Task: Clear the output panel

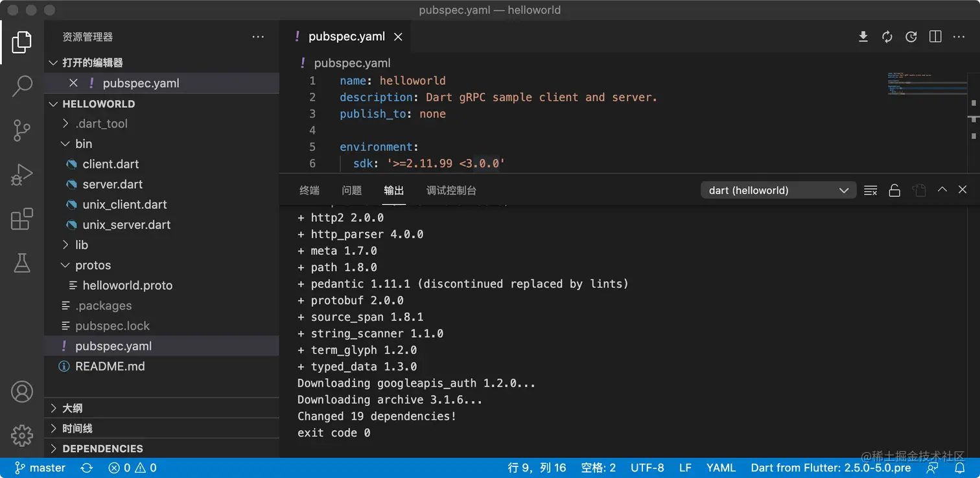Action: [870, 190]
